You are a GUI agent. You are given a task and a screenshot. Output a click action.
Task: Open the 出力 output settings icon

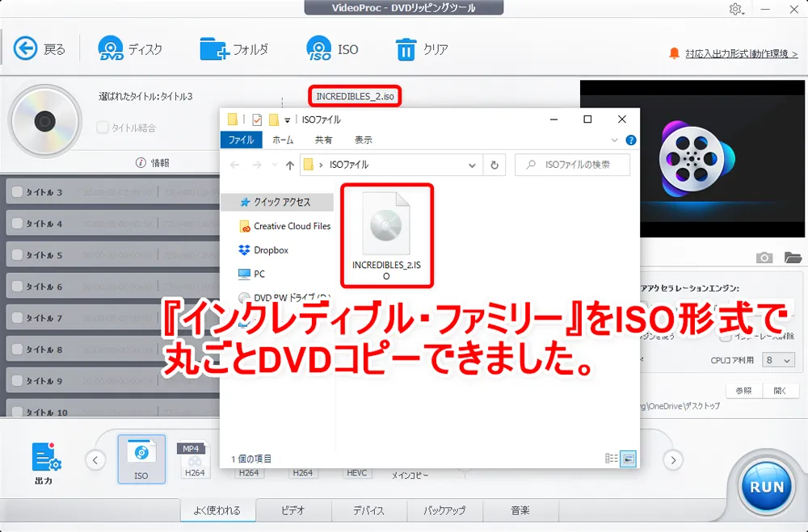coord(46,457)
